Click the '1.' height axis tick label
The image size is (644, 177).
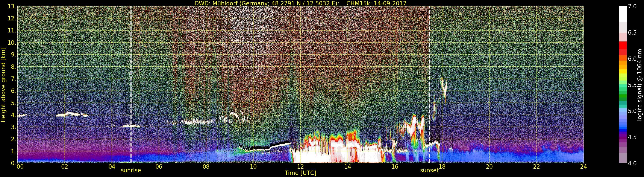click(x=13, y=151)
